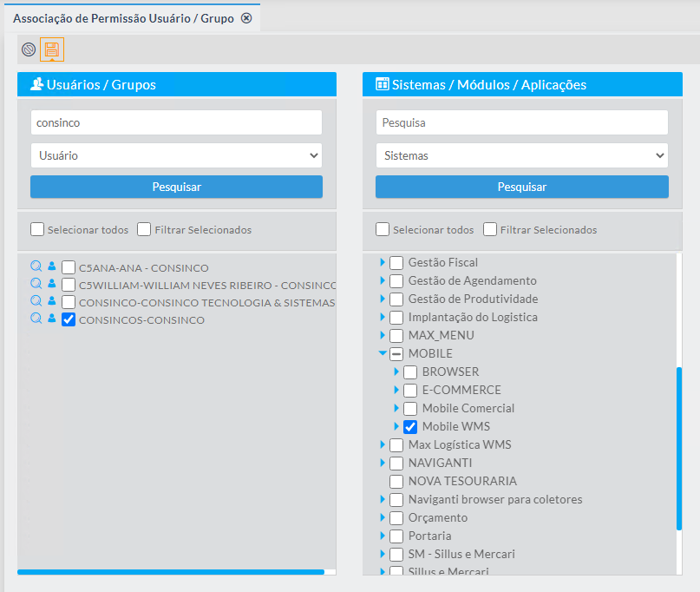Click Pesquisar button under Sistemas panel
Viewport: 700px width, 592px height.
[522, 187]
